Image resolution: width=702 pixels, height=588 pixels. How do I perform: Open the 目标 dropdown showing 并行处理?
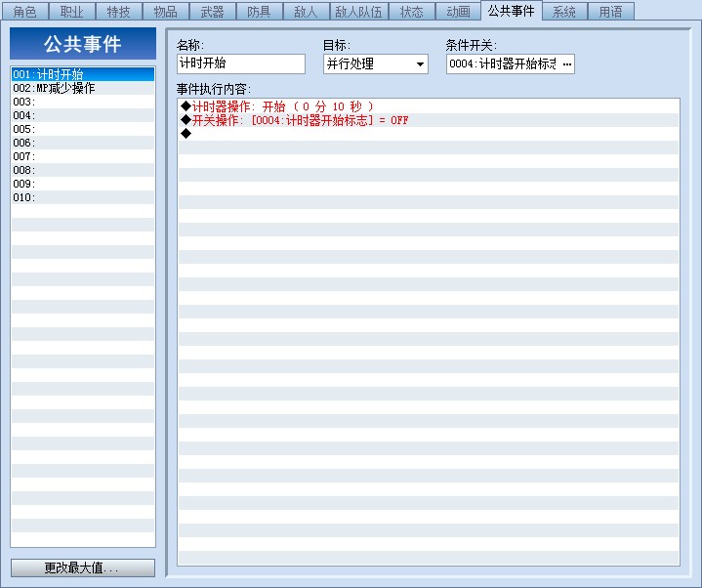pyautogui.click(x=375, y=64)
